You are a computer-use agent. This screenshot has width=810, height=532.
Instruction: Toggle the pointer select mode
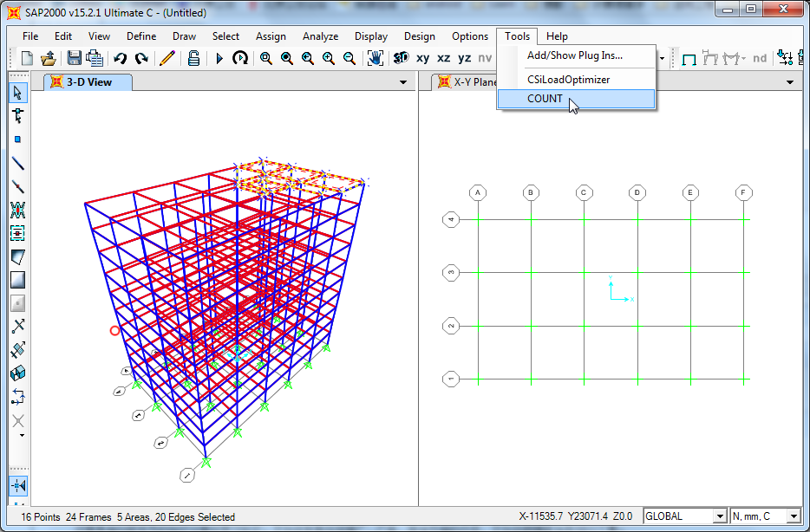[x=17, y=93]
